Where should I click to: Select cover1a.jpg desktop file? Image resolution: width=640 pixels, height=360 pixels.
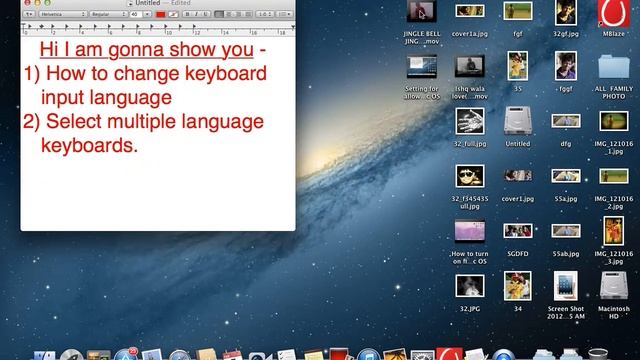[469, 20]
